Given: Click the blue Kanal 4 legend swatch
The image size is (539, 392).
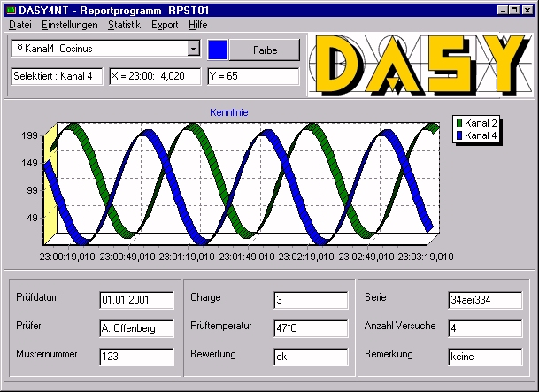Looking at the screenshot, I should (459, 135).
